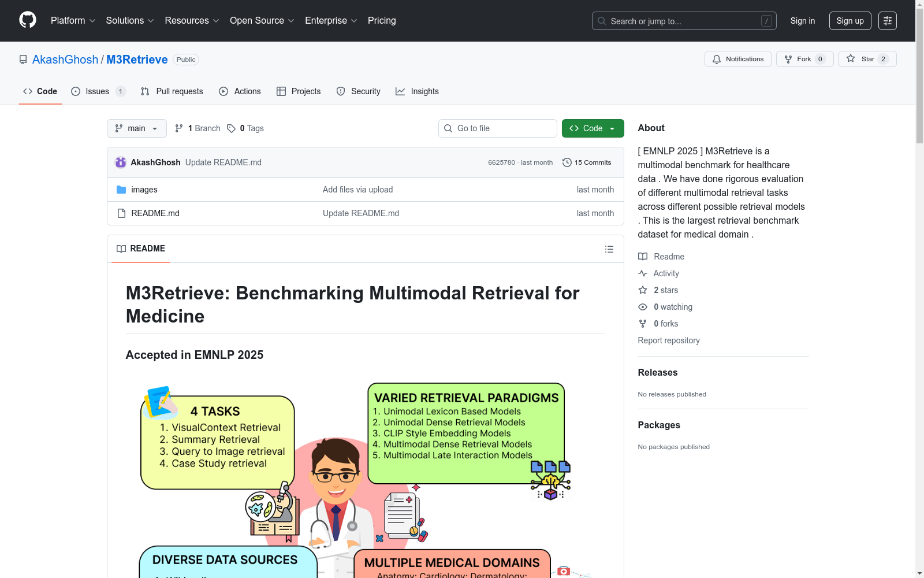
Task: Click the Search or jump to field
Action: 684,21
